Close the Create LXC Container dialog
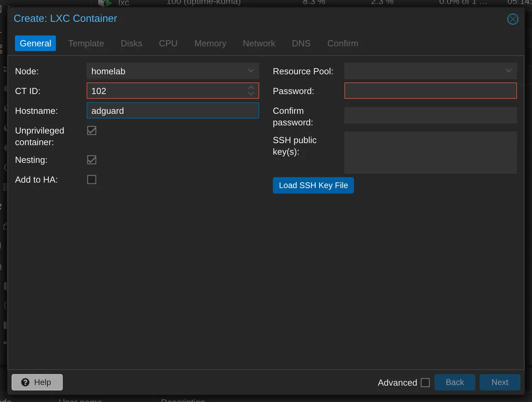 pos(512,19)
